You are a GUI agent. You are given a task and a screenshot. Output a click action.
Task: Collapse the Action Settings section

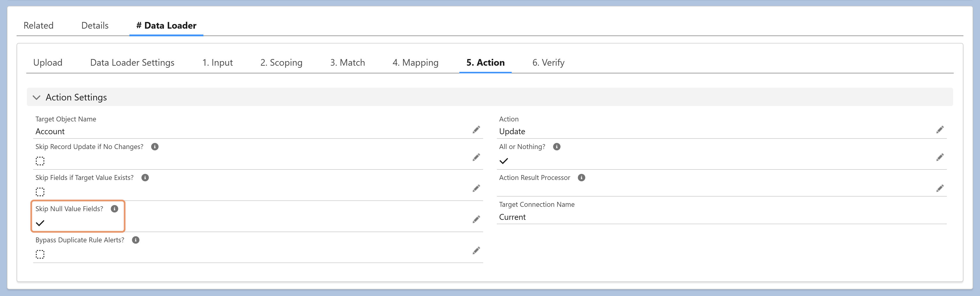(36, 98)
